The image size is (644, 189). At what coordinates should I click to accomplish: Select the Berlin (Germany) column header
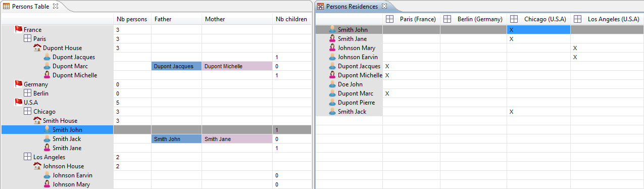pos(473,19)
